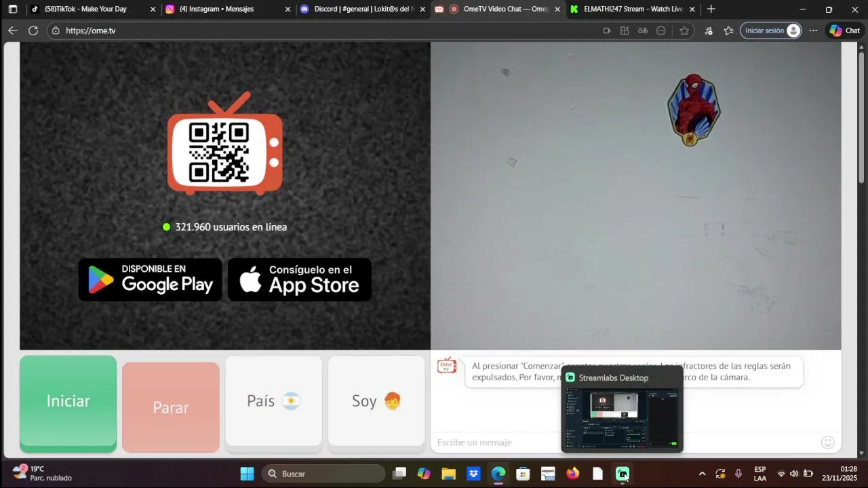The height and width of the screenshot is (488, 868).
Task: Click the sync tray icon
Action: [720, 474]
